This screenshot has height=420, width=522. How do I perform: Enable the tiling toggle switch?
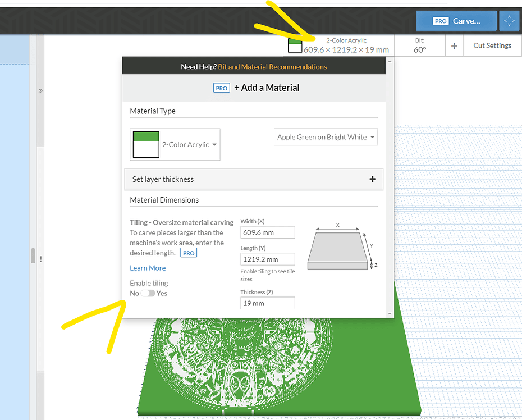148,293
